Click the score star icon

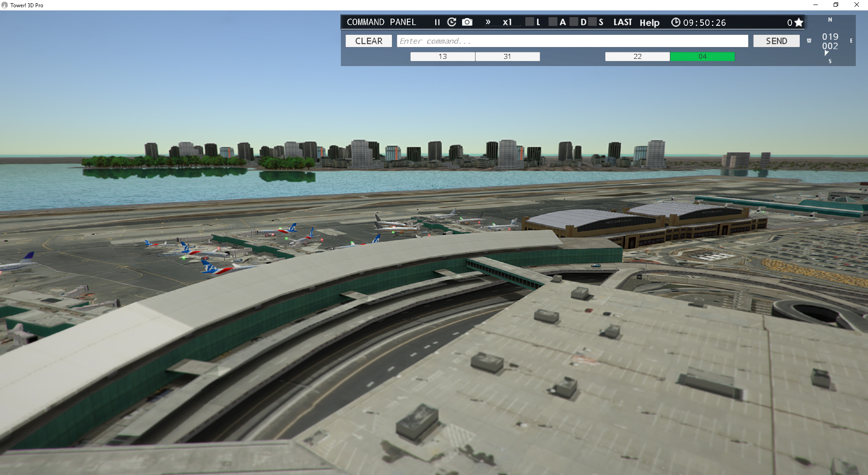pyautogui.click(x=799, y=22)
